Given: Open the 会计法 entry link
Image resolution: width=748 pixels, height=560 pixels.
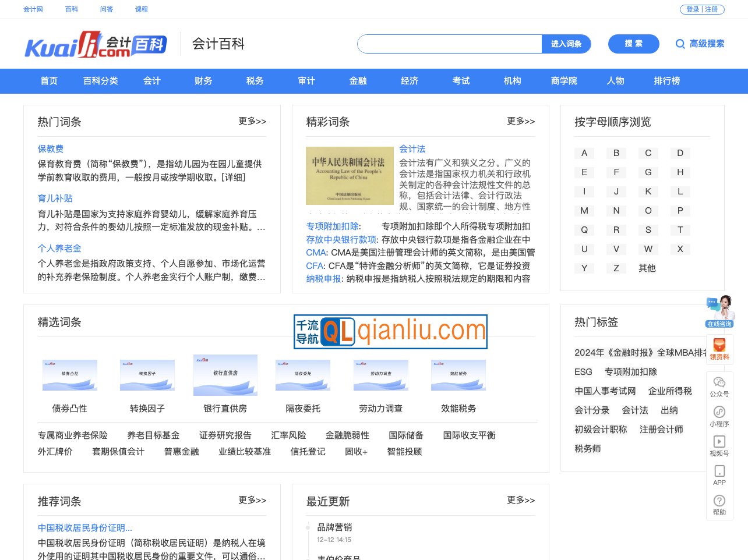Looking at the screenshot, I should click(413, 149).
